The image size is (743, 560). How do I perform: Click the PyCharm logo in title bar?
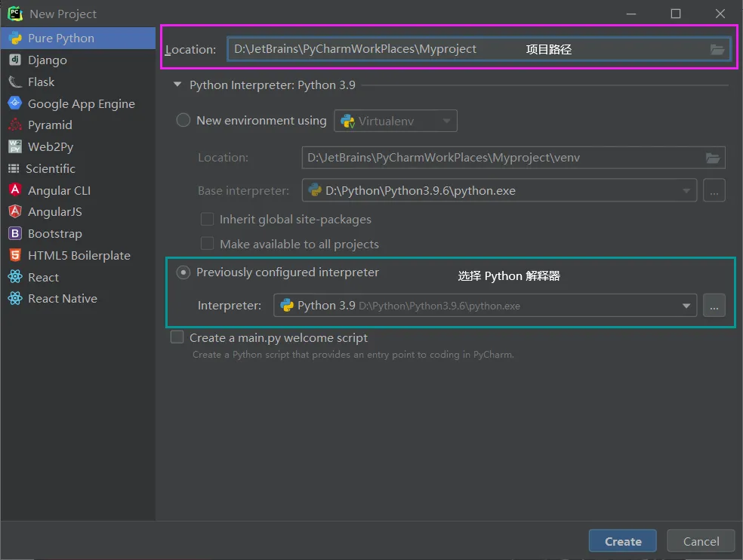click(x=15, y=14)
